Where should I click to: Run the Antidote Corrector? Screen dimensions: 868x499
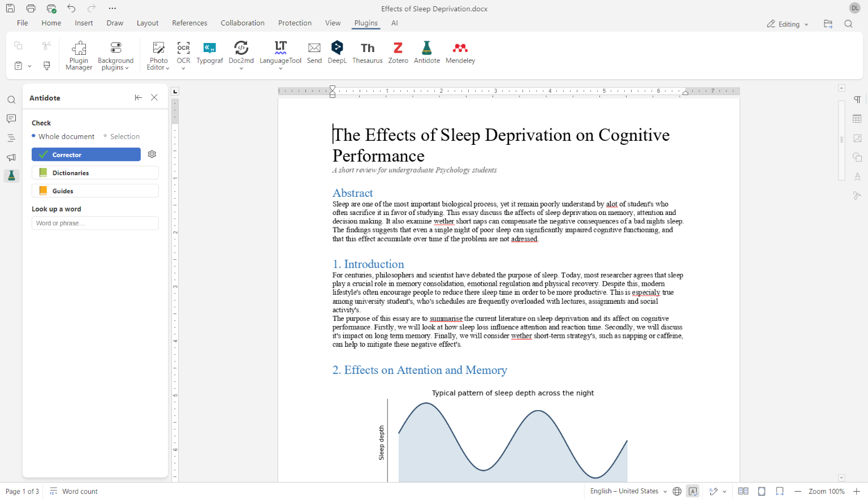(86, 154)
